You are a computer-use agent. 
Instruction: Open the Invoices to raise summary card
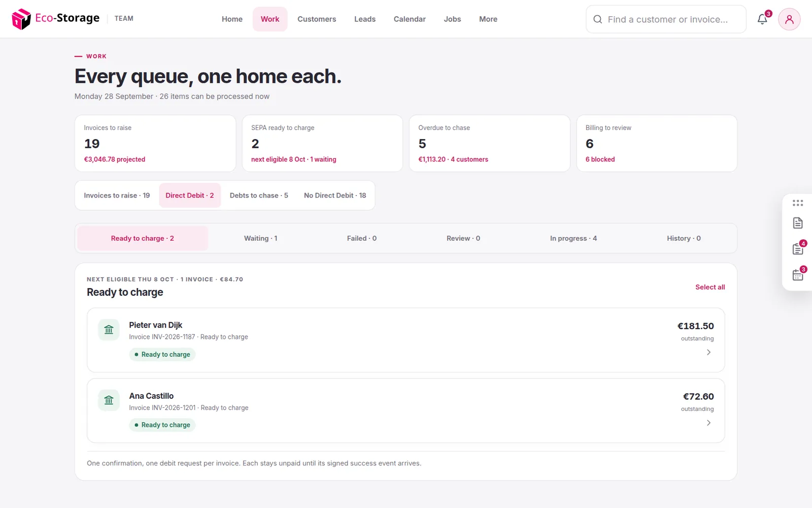(x=155, y=143)
